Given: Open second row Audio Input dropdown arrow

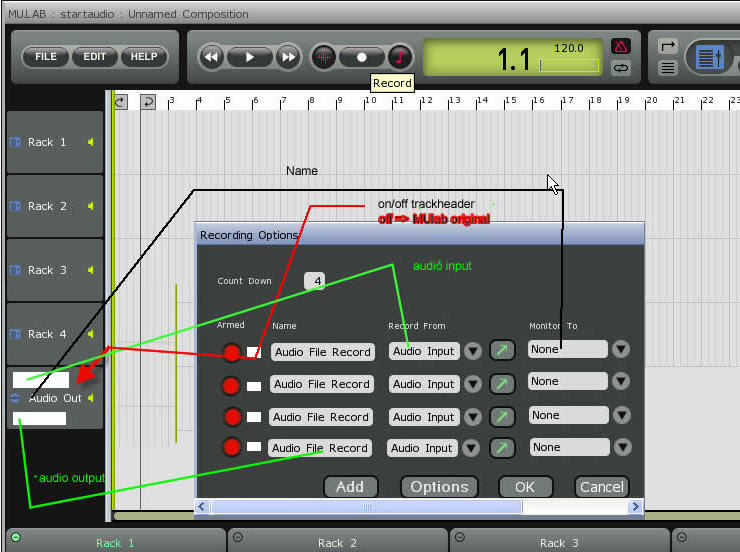Looking at the screenshot, I should (473, 384).
